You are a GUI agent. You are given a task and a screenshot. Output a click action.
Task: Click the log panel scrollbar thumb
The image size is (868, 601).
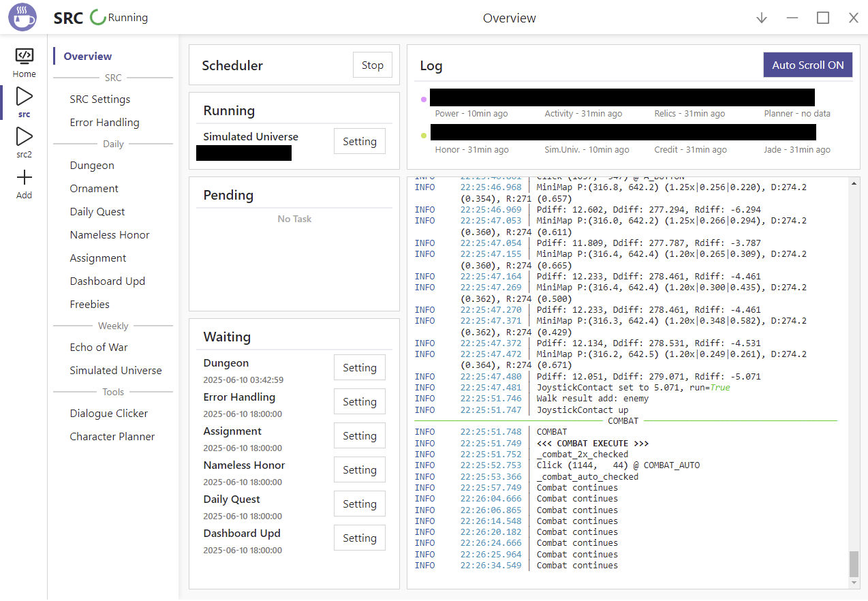pyautogui.click(x=854, y=564)
